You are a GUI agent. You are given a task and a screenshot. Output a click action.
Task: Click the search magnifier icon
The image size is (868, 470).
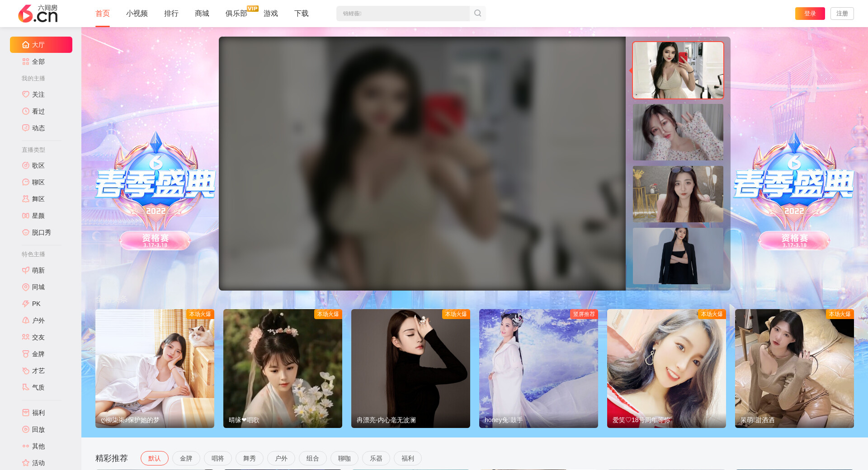click(477, 14)
